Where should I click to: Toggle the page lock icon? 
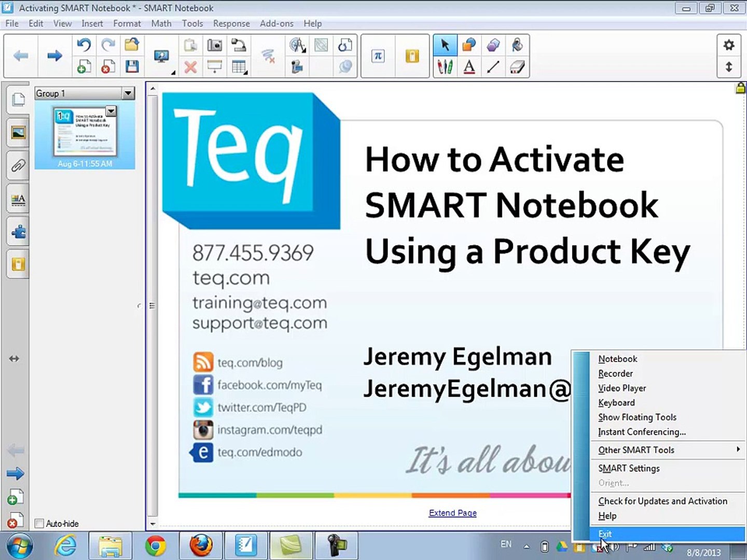[x=740, y=88]
